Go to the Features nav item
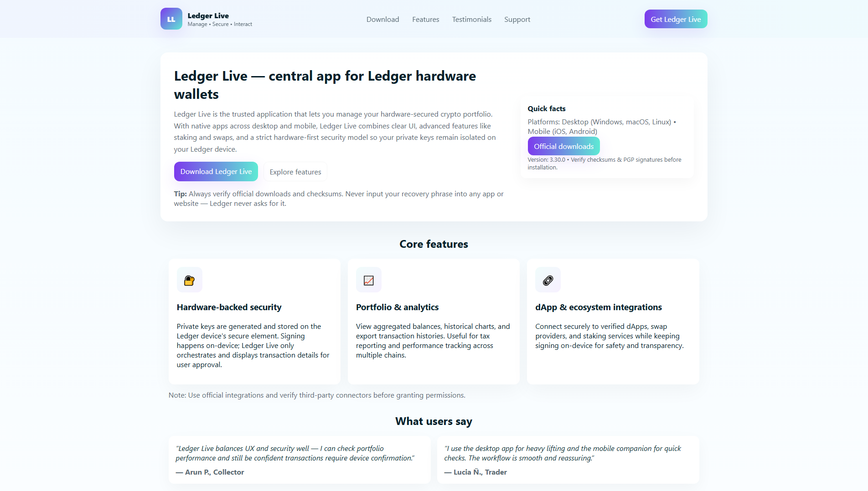The image size is (868, 491). [x=426, y=19]
